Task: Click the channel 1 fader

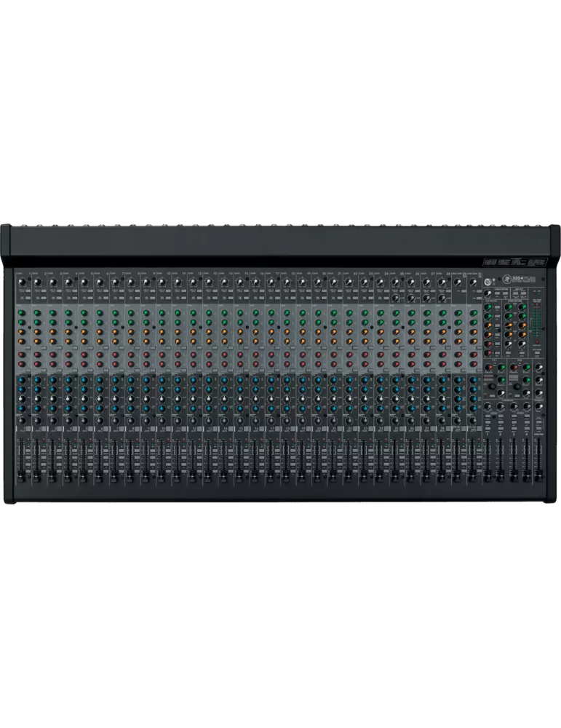Action: [x=20, y=476]
